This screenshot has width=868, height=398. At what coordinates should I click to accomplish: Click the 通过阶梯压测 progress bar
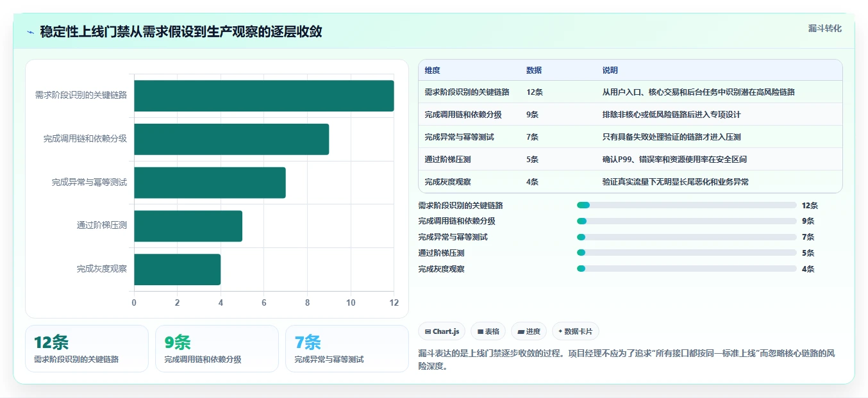pos(687,253)
